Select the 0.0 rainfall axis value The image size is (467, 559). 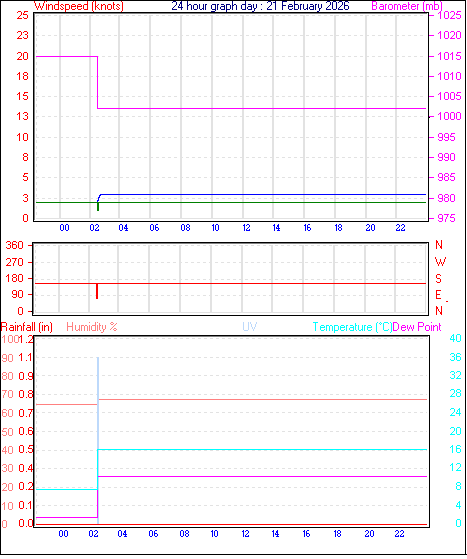pyautogui.click(x=26, y=524)
